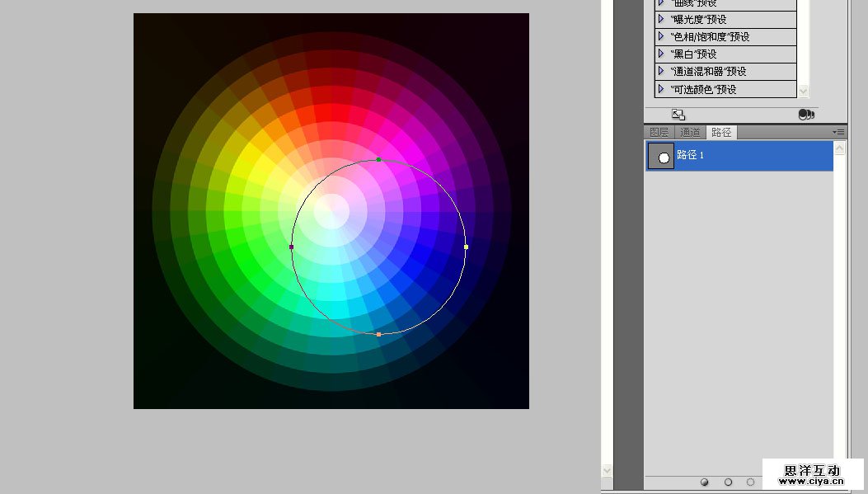
Task: Open the Paths panel flyout menu
Action: pyautogui.click(x=838, y=132)
